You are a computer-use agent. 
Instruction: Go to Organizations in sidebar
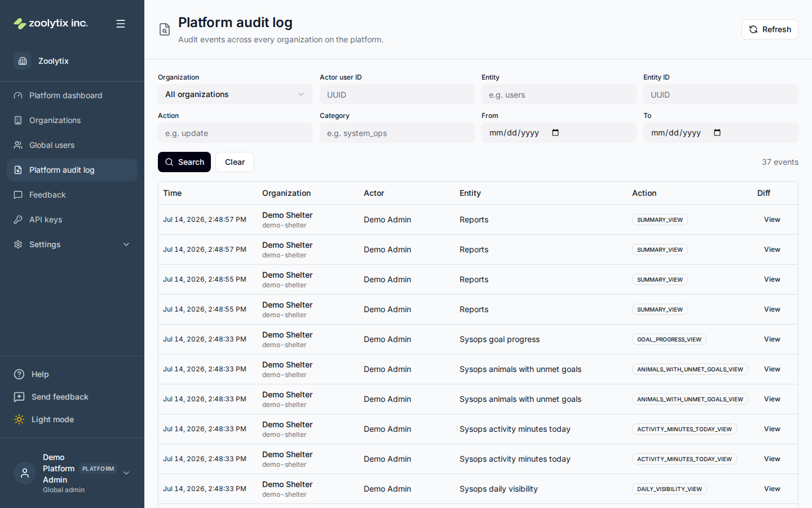72,120
